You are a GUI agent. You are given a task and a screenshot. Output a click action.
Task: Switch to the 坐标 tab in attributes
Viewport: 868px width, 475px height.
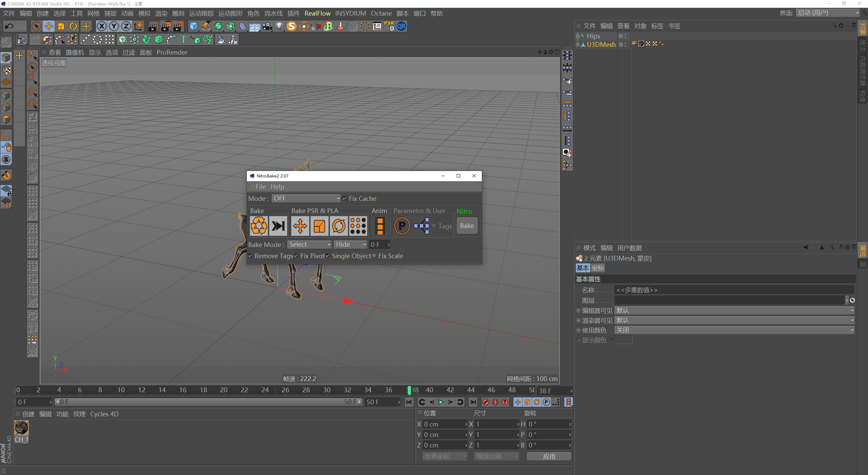[x=598, y=268]
